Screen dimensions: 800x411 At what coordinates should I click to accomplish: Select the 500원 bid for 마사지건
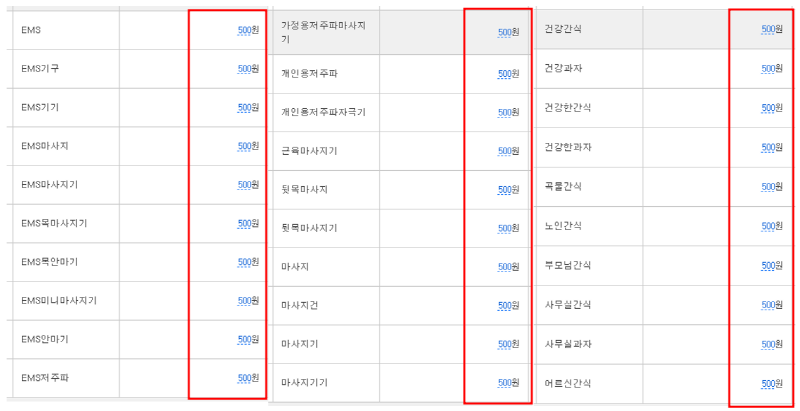coord(509,305)
